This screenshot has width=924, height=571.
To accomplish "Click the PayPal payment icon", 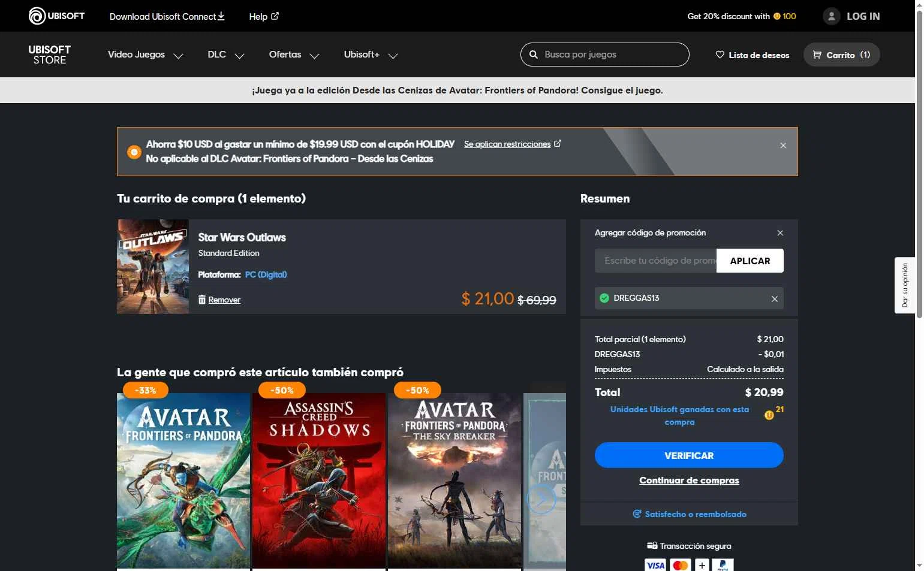I will (x=723, y=565).
